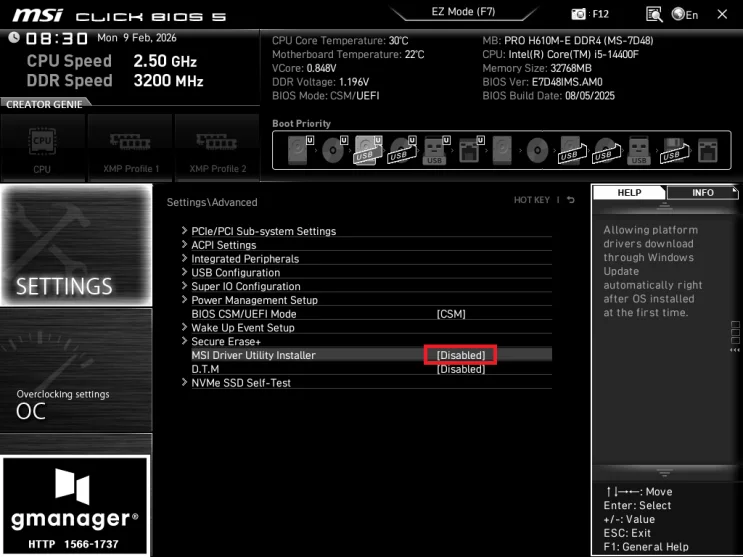Toggle the Creator Genie CPU profile
The height and width of the screenshot is (557, 743).
tap(42, 147)
